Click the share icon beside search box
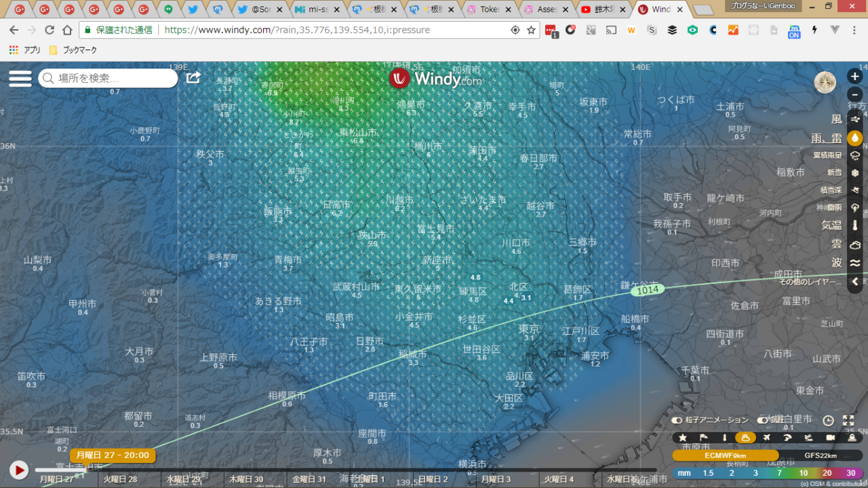The height and width of the screenshot is (488, 868). coord(193,78)
